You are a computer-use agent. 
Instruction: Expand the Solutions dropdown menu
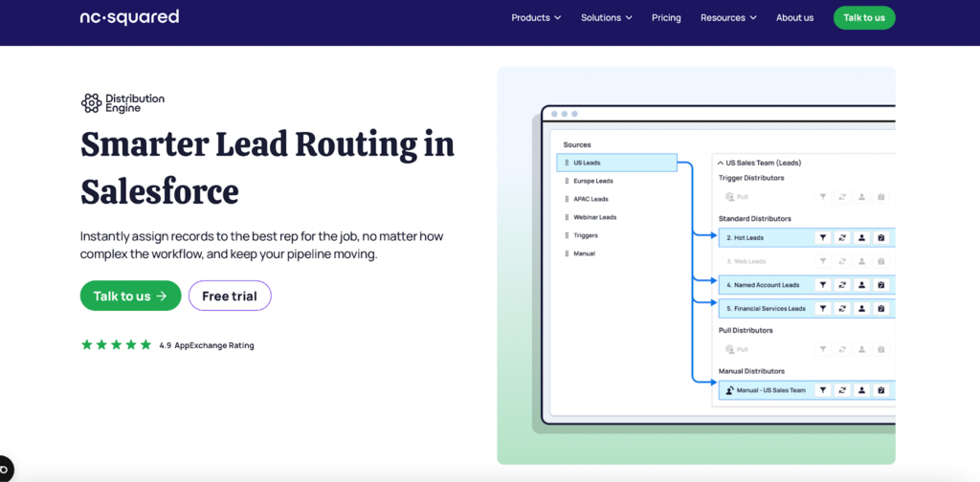(x=607, y=17)
